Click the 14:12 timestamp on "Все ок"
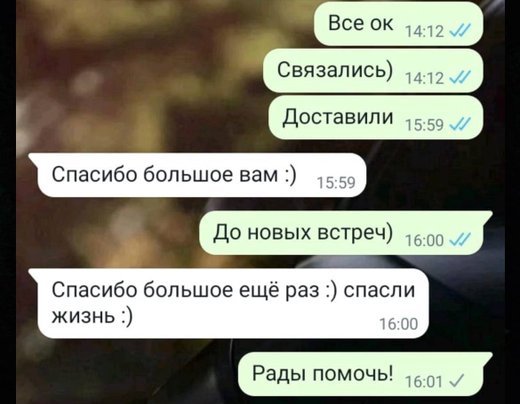520x404 pixels. pos(424,31)
